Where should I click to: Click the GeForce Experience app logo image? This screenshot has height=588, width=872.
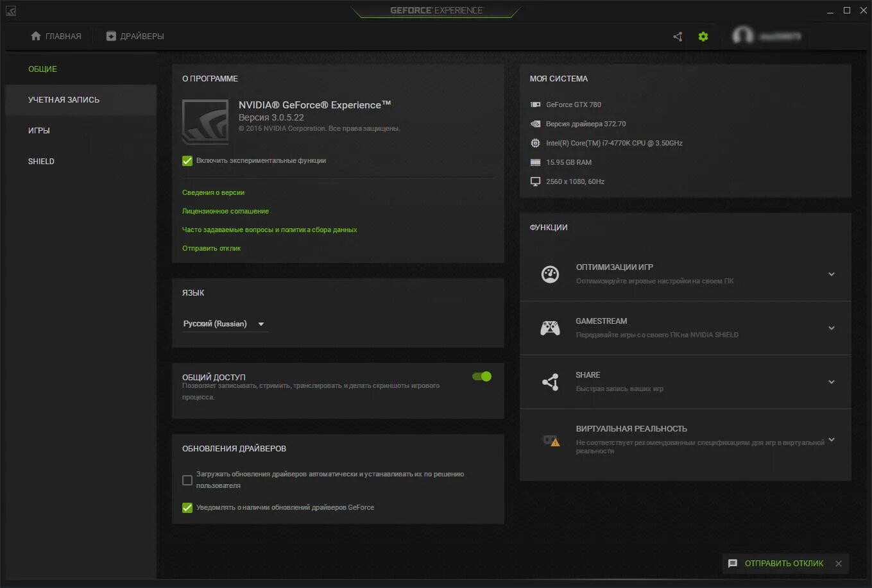click(205, 122)
